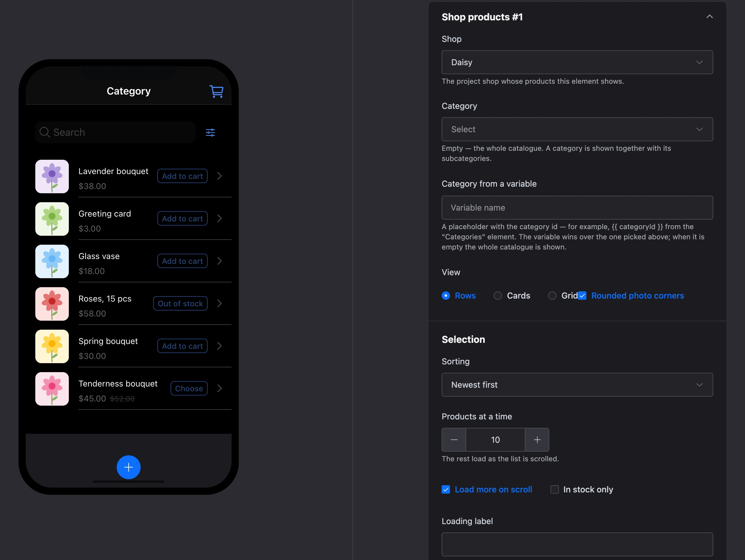The width and height of the screenshot is (745, 560).
Task: Click the Glass vase product name
Action: [x=99, y=256]
